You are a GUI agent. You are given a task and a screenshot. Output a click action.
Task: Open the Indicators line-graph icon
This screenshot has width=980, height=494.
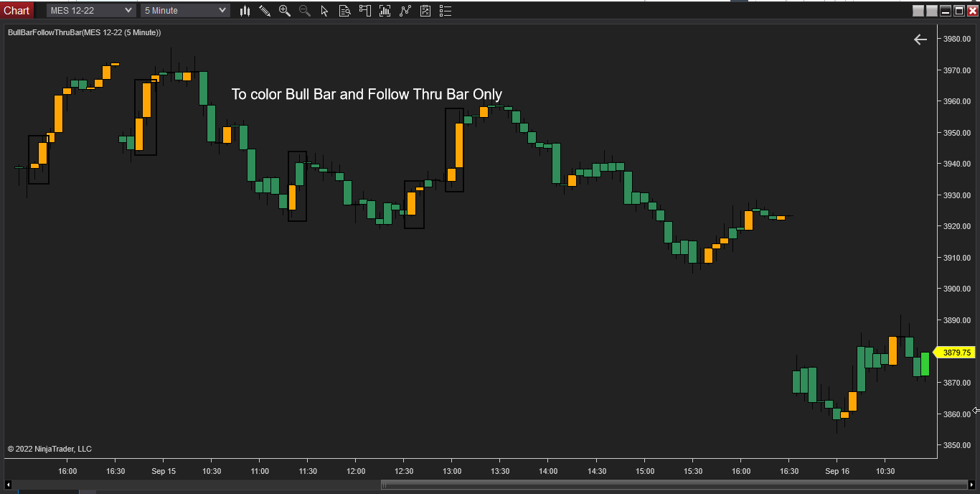pyautogui.click(x=406, y=11)
